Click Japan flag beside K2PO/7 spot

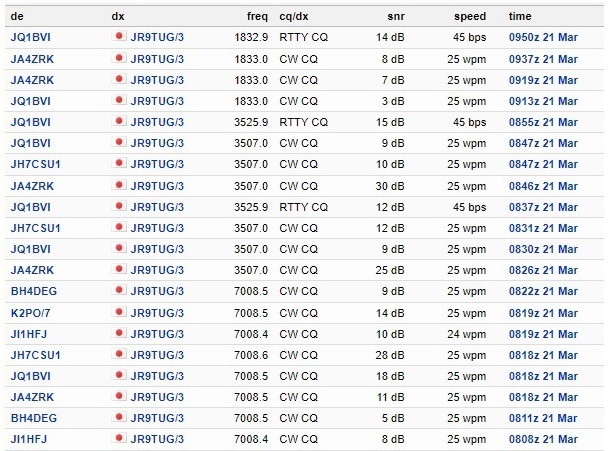click(119, 312)
